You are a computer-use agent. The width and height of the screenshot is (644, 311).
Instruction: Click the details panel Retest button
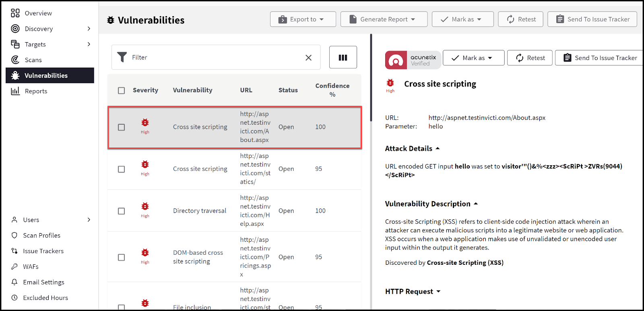530,58
